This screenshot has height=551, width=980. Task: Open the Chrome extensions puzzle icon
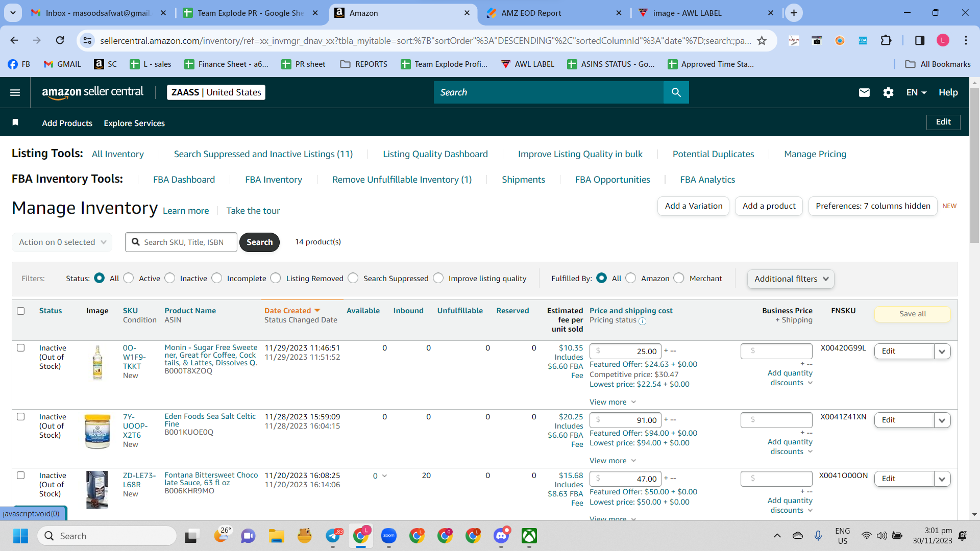point(886,40)
